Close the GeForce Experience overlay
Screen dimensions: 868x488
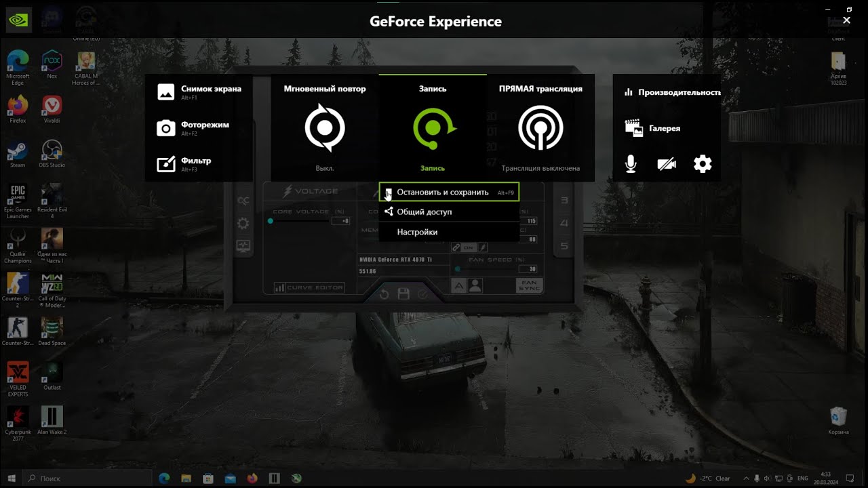tap(846, 20)
